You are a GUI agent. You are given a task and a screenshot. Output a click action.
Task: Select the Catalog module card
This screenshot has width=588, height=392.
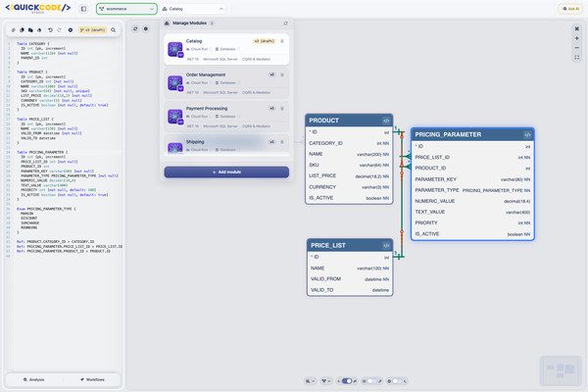click(x=226, y=49)
